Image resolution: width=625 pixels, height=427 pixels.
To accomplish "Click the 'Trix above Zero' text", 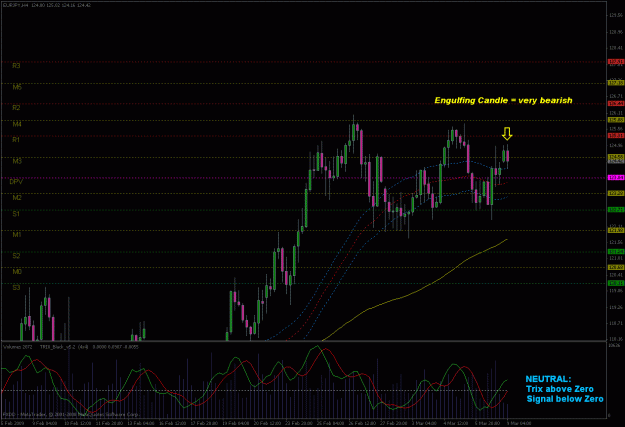I will (x=560, y=389).
